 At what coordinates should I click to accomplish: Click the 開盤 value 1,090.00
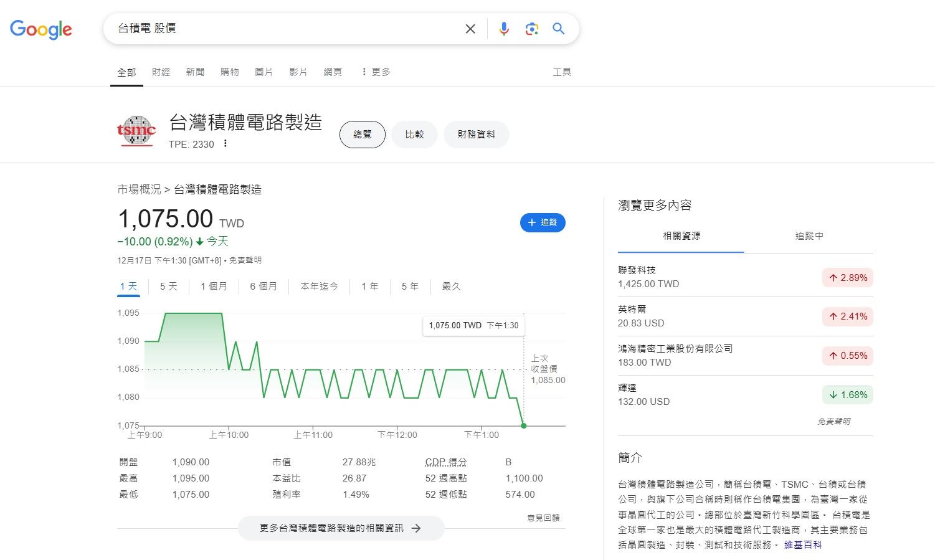(x=191, y=462)
